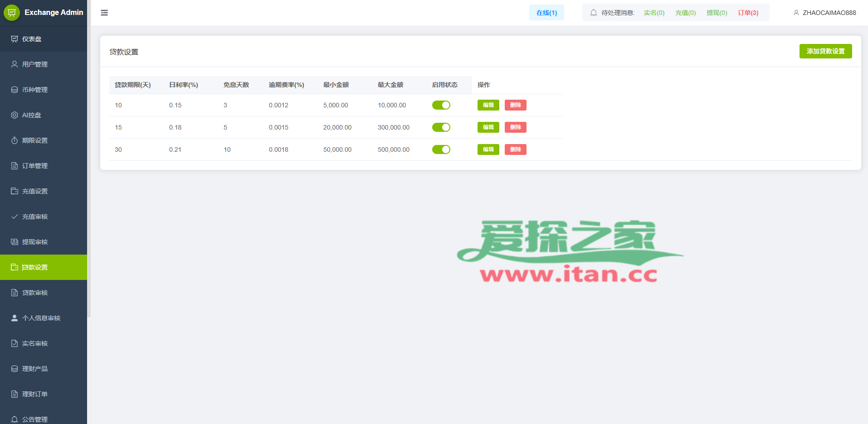
Task: Delete the 30-day loan row
Action: (x=515, y=149)
